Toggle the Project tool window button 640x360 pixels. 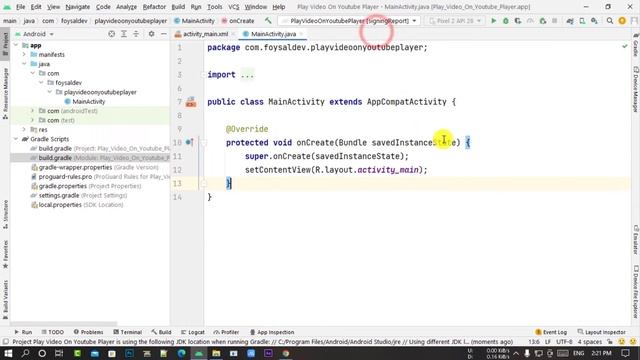[5, 44]
